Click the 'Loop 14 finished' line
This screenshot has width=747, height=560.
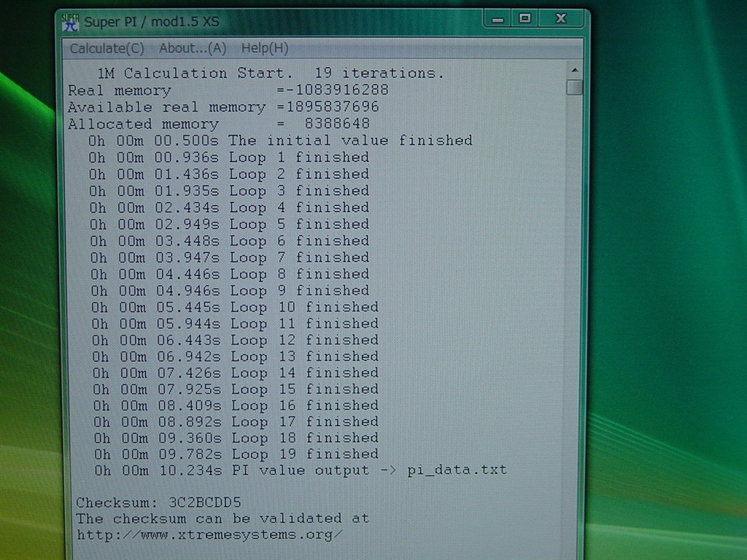pos(236,373)
